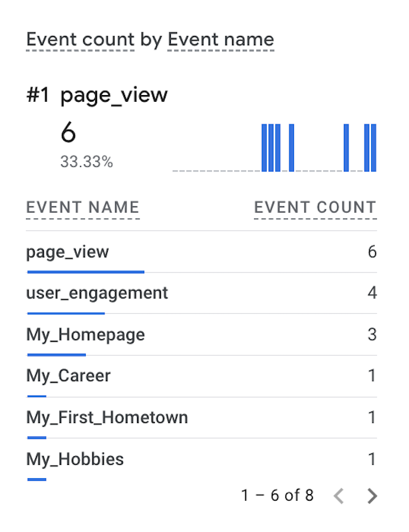Click the page_view blue progress bar
This screenshot has height=532, width=409.
(x=85, y=271)
